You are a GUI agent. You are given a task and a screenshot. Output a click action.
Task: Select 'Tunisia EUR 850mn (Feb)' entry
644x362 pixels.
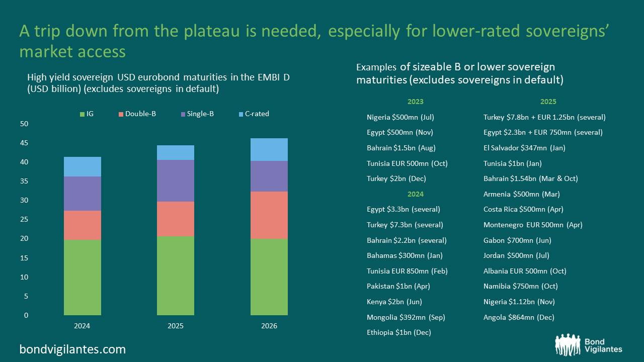(x=407, y=271)
